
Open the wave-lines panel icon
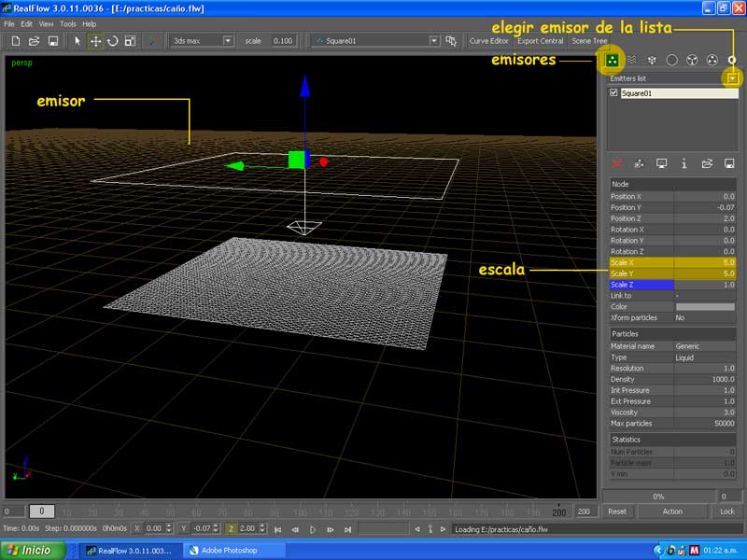tap(632, 60)
